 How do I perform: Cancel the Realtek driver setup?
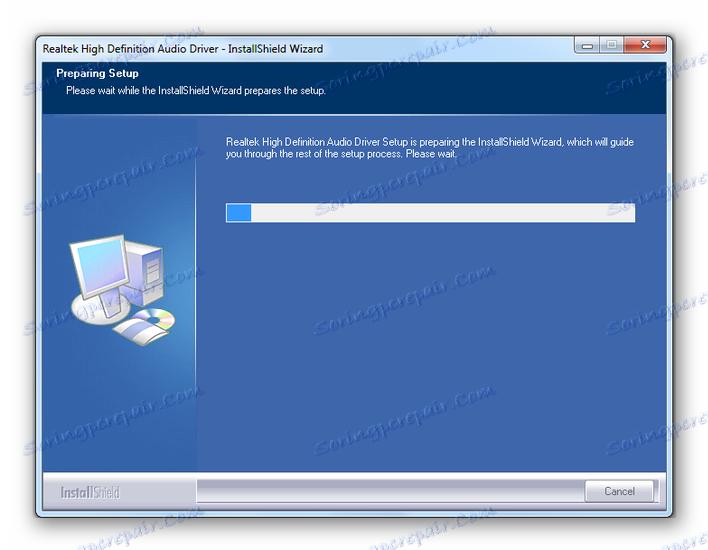coord(619,491)
